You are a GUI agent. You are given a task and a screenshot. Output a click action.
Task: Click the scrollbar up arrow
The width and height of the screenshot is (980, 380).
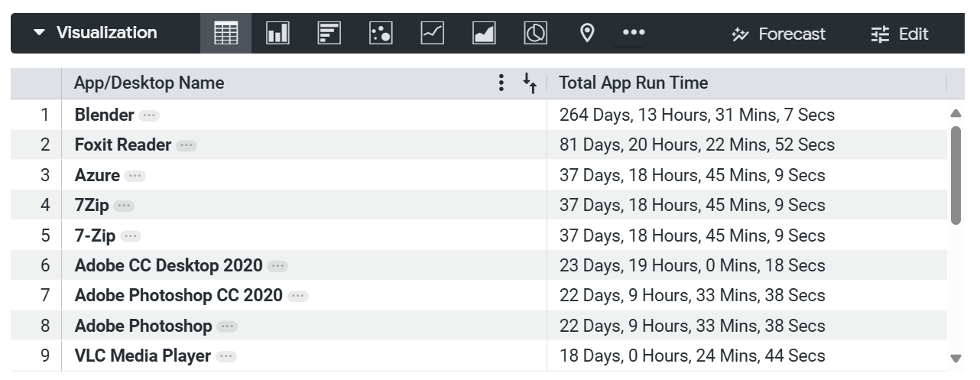point(956,113)
